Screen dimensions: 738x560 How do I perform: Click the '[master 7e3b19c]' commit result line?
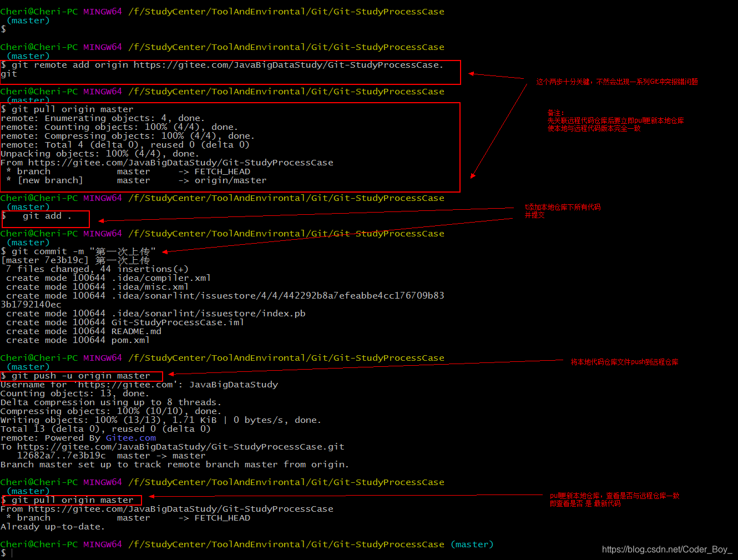pyautogui.click(x=75, y=260)
